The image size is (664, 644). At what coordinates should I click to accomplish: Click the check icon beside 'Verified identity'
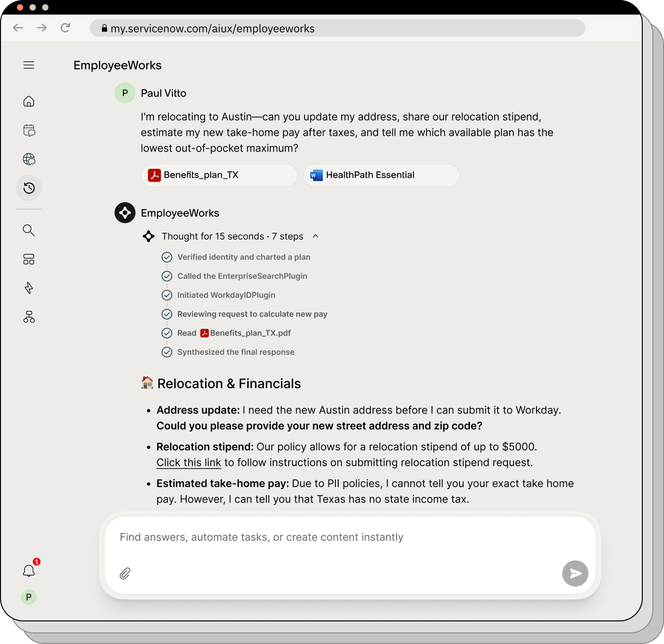167,257
